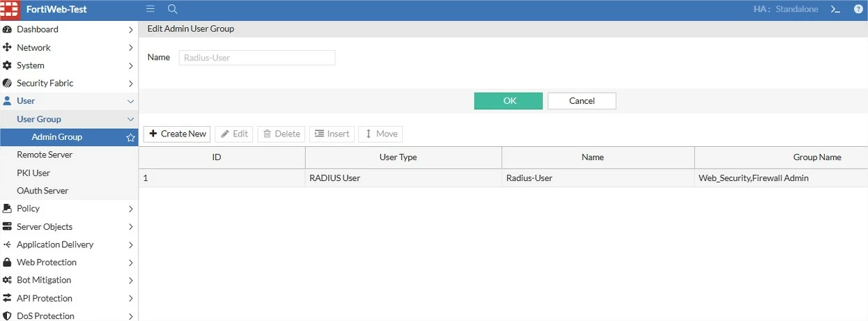Open the Dashboard menu item
Screen dimensions: 868x321
pos(69,29)
